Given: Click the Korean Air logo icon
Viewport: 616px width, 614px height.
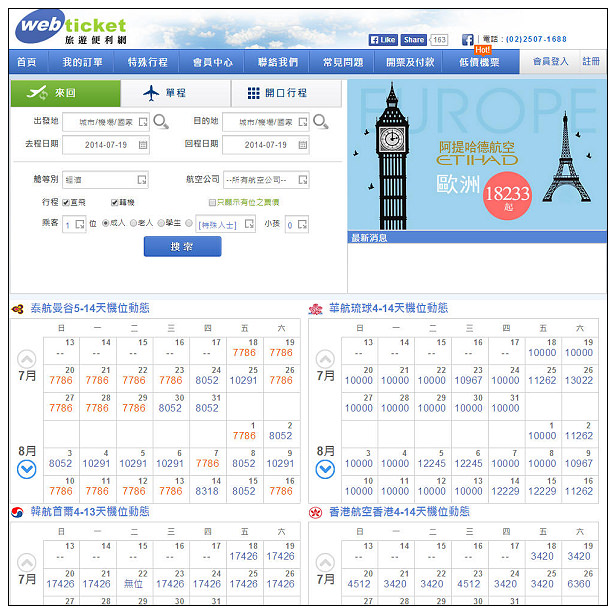Looking at the screenshot, I should (17, 512).
